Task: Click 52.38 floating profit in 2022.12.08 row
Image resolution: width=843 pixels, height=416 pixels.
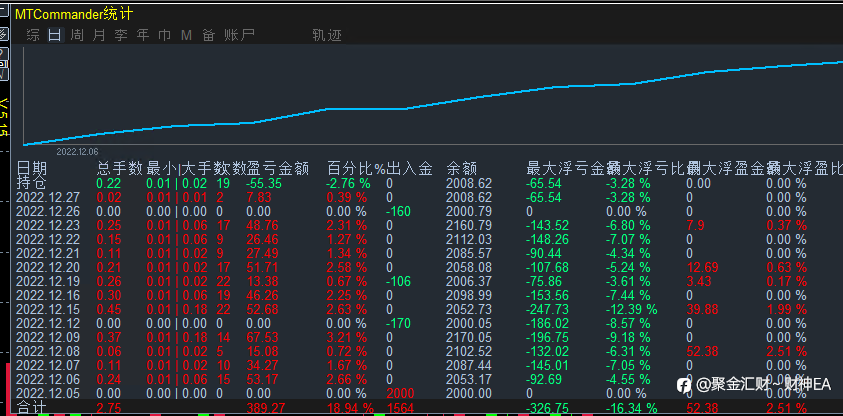Action: coord(703,351)
